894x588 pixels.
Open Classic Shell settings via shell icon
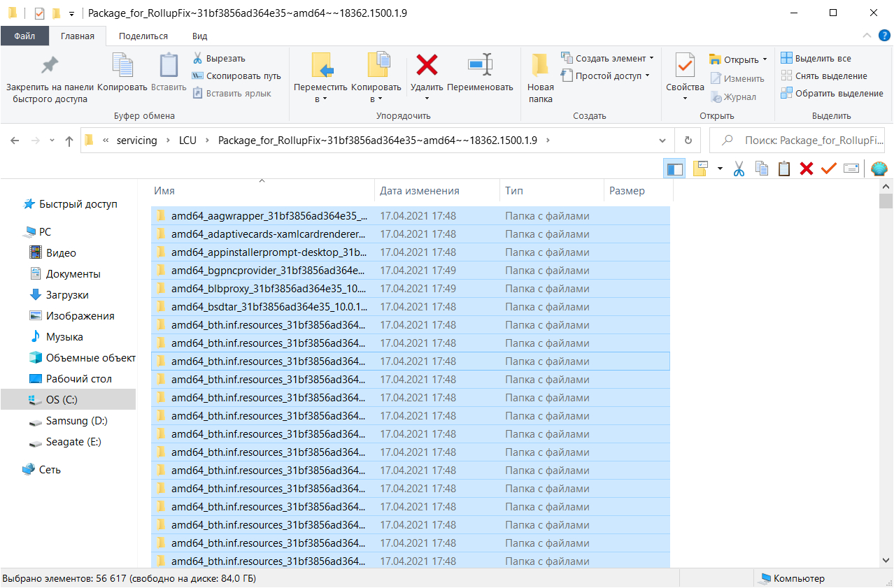click(x=879, y=168)
